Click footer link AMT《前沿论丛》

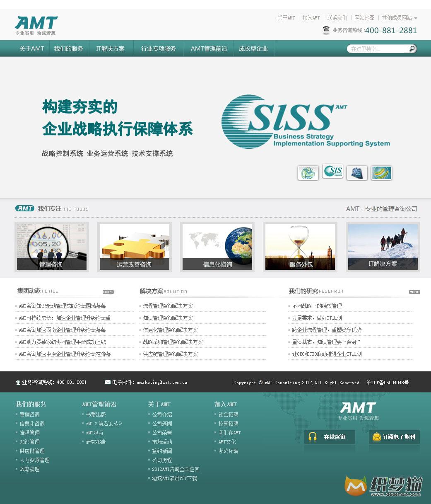click(104, 424)
